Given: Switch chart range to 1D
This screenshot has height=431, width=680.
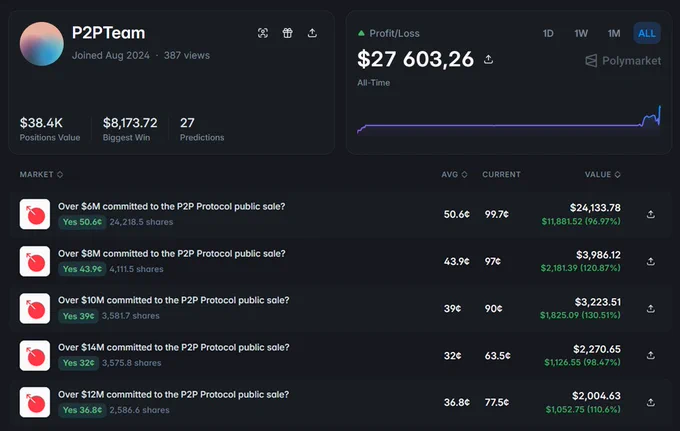Looking at the screenshot, I should 548,33.
